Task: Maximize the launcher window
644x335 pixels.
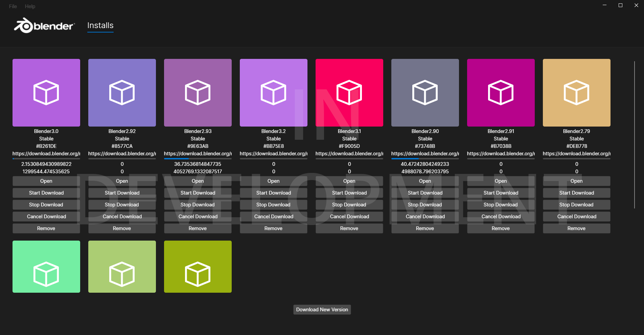Action: tap(620, 5)
